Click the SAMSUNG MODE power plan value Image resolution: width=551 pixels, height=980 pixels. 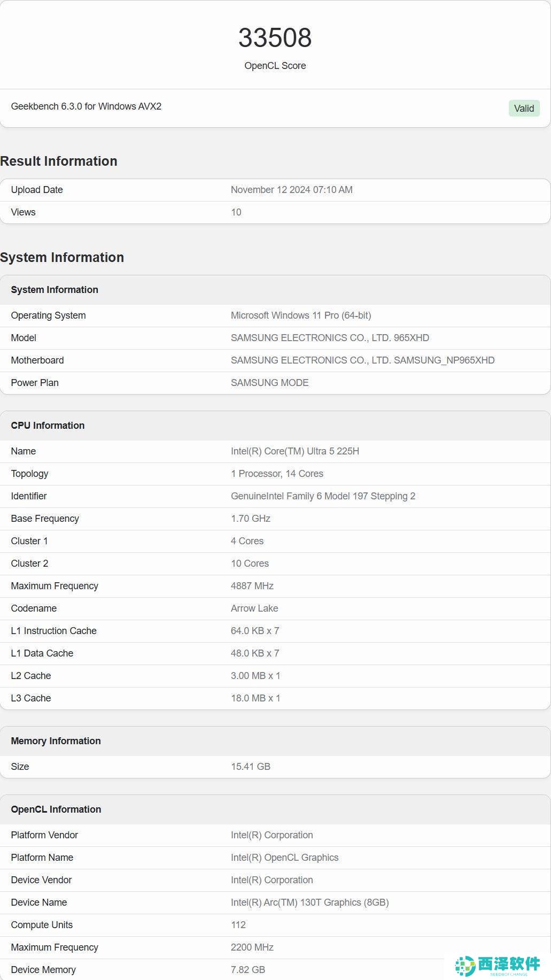coord(269,383)
